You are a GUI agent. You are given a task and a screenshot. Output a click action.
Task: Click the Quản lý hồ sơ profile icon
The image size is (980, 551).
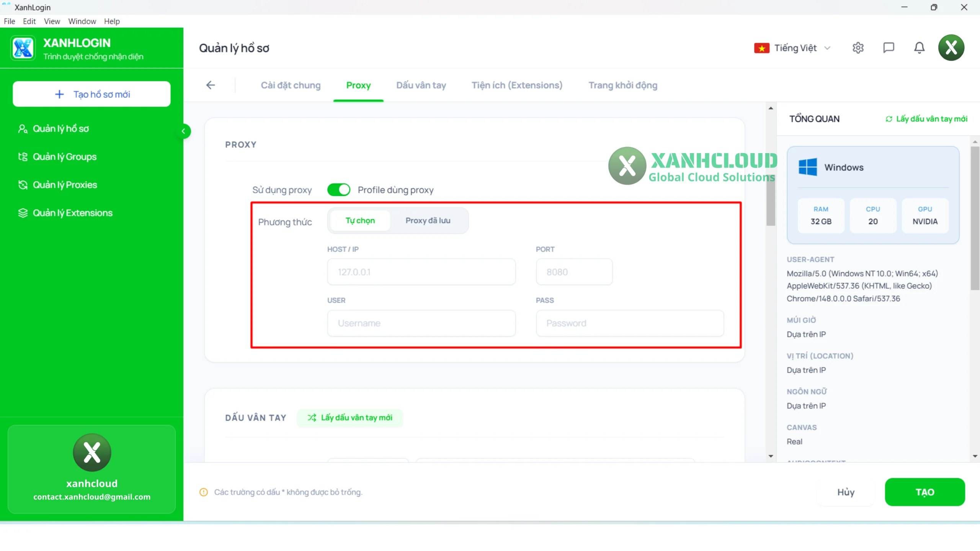click(x=23, y=129)
